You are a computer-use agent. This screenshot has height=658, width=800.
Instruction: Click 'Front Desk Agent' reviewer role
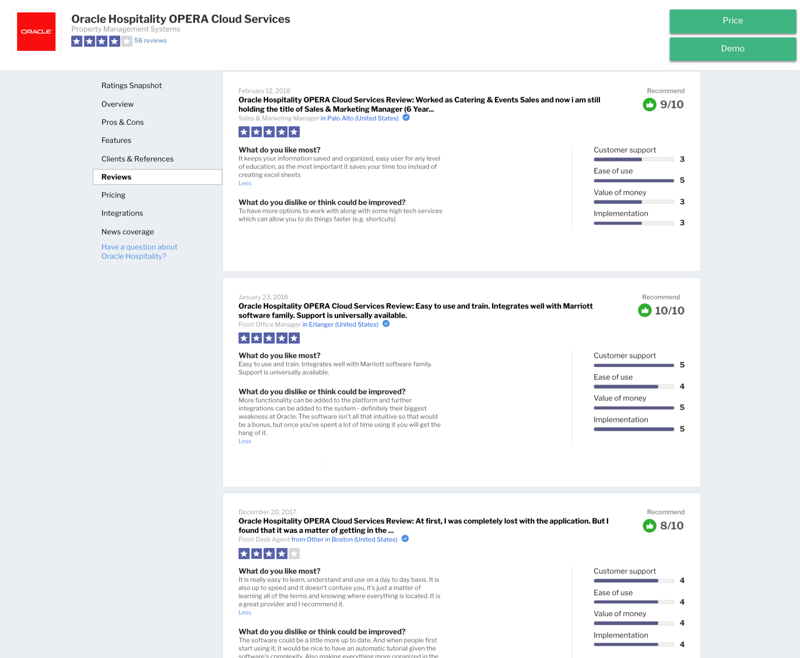(x=264, y=539)
